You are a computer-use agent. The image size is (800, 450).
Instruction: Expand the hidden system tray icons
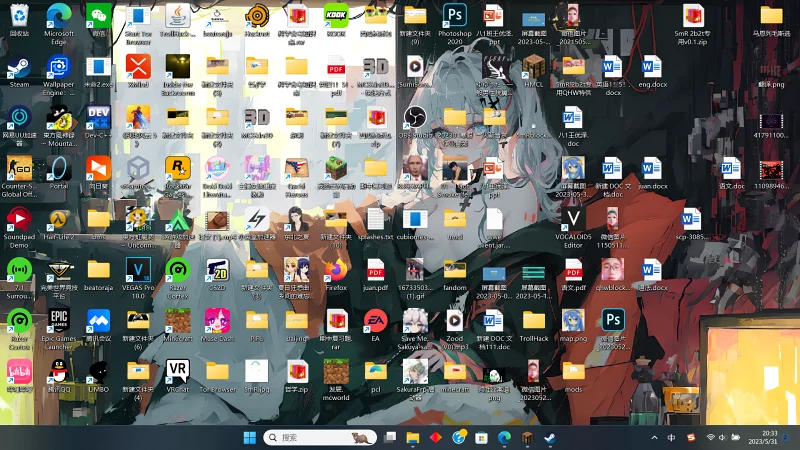(655, 438)
